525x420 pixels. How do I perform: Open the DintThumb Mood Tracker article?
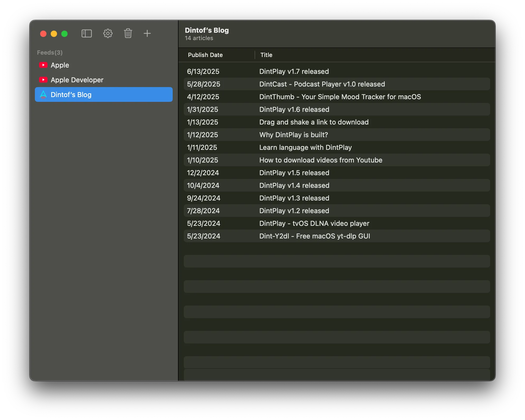pyautogui.click(x=340, y=97)
